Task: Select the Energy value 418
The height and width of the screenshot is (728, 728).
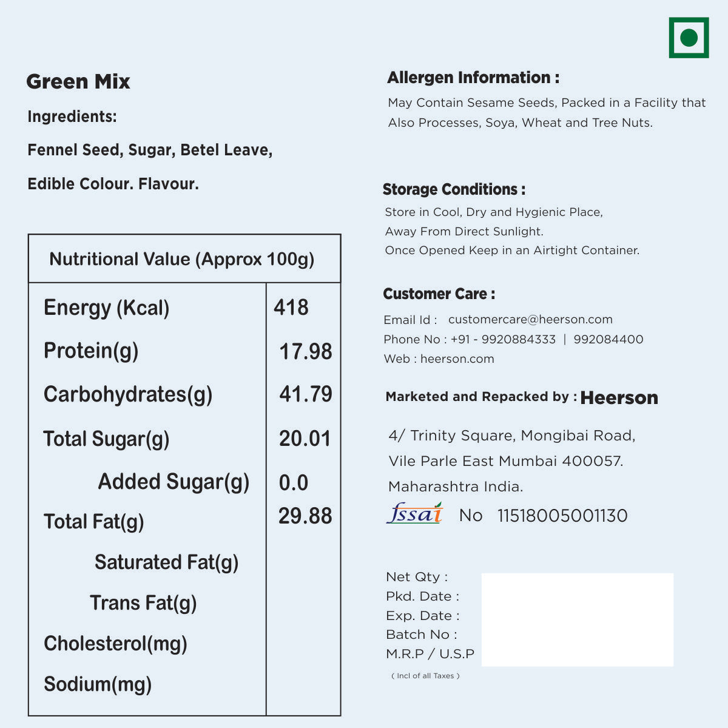Action: (x=291, y=308)
